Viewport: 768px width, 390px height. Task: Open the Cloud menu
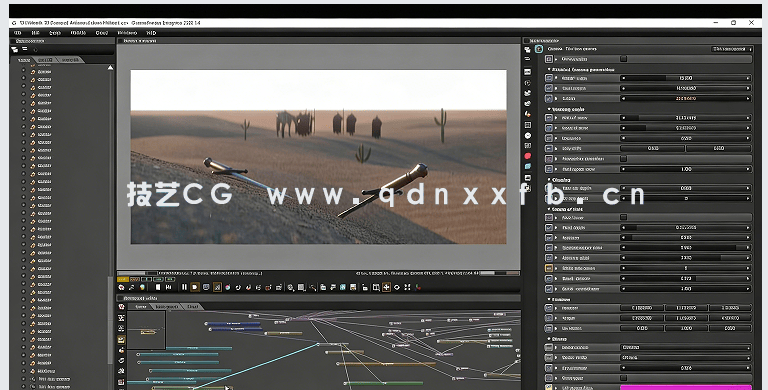point(102,33)
